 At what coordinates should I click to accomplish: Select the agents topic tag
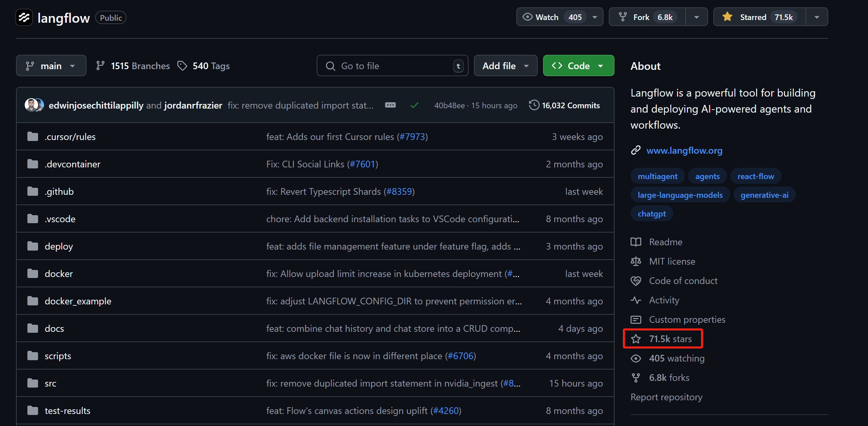[x=707, y=176]
